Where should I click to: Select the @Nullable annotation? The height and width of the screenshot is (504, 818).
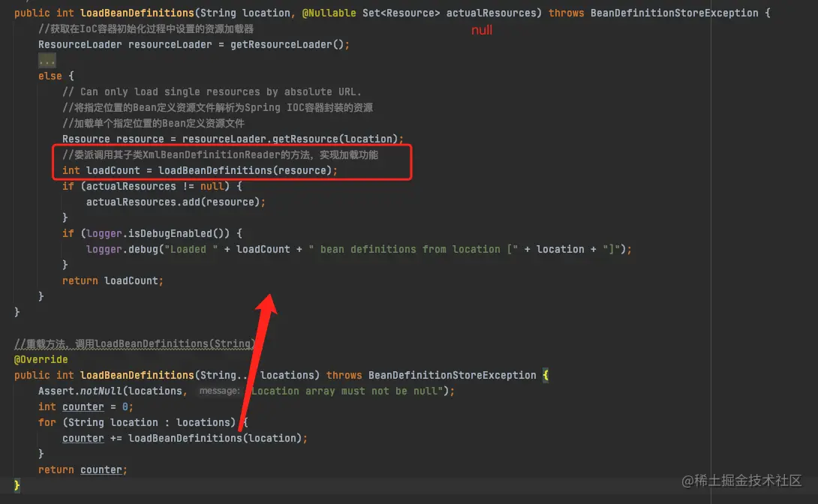coord(329,13)
